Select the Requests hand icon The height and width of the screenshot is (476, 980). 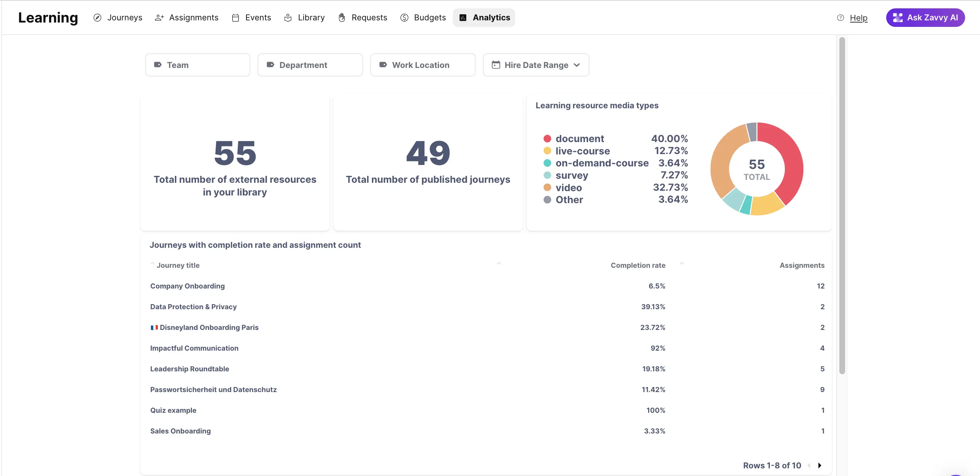pos(342,17)
